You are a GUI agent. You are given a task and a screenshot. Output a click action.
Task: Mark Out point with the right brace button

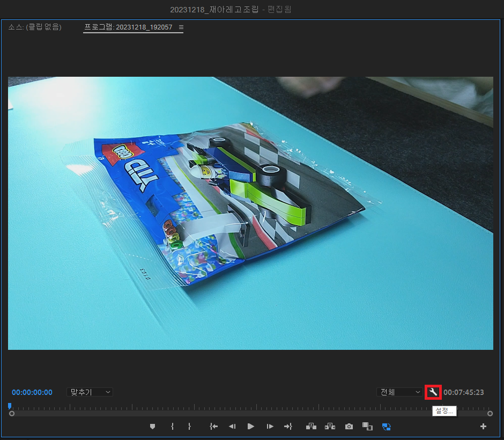point(189,427)
